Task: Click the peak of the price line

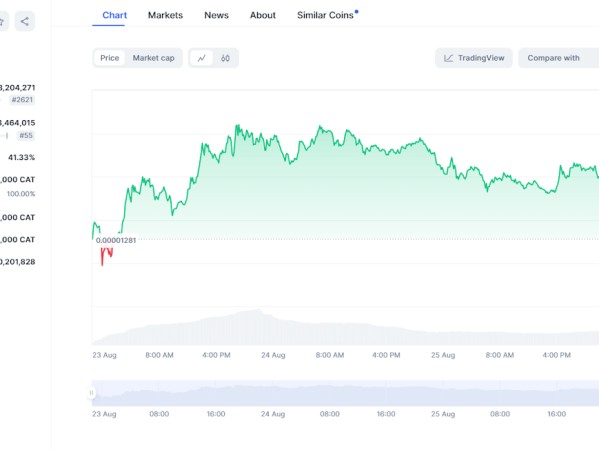Action: 237,125
